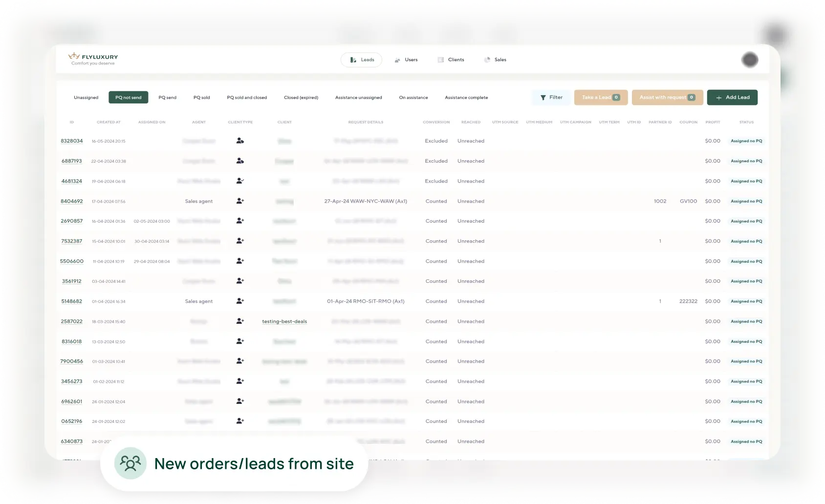Viewport: 825px width, 504px height.
Task: Show the PQ sold and closed leads
Action: tap(247, 98)
